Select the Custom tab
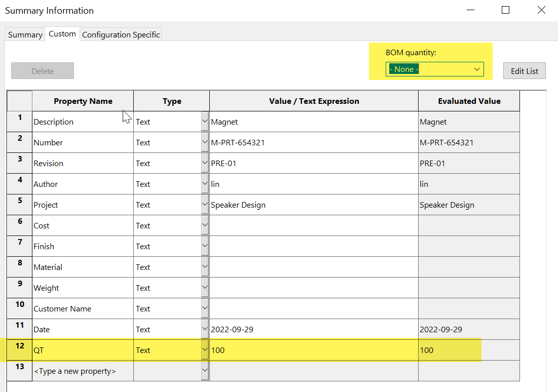 [62, 33]
